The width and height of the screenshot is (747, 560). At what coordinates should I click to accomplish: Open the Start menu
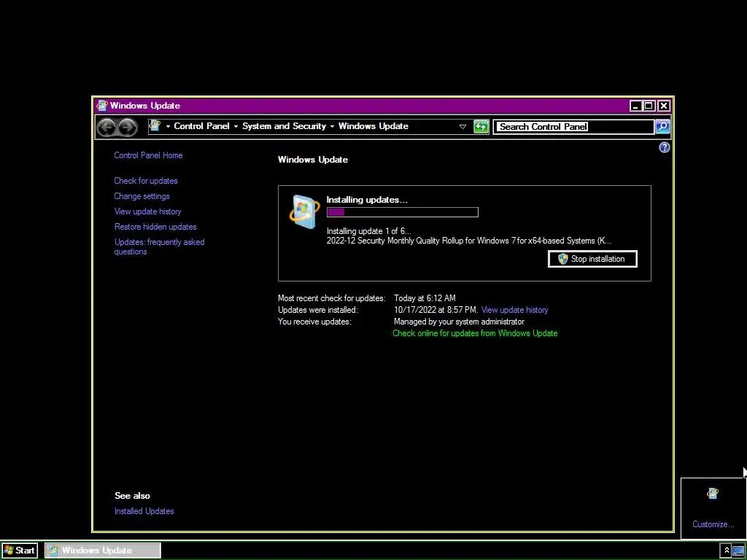[x=19, y=550]
